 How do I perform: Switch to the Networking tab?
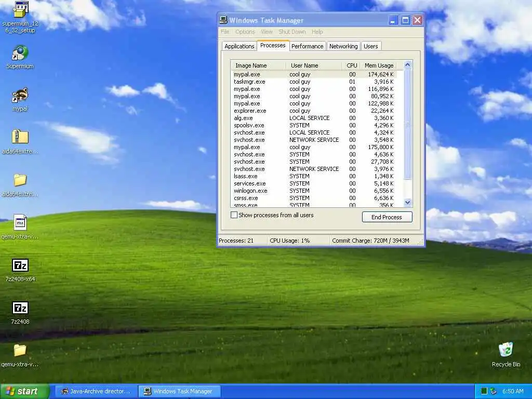click(x=343, y=46)
